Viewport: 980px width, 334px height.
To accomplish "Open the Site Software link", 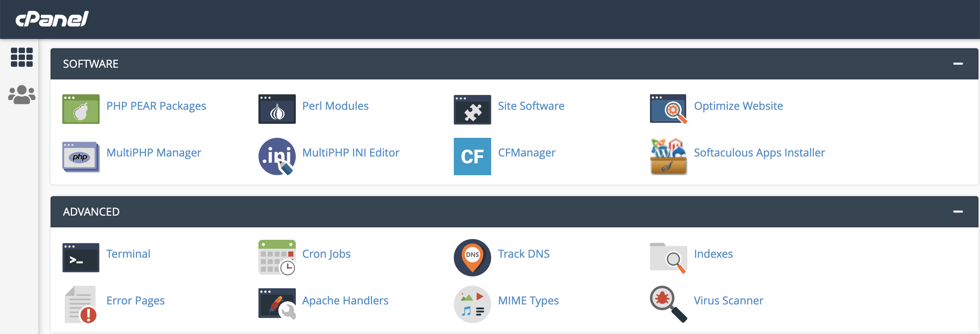I will [x=531, y=106].
